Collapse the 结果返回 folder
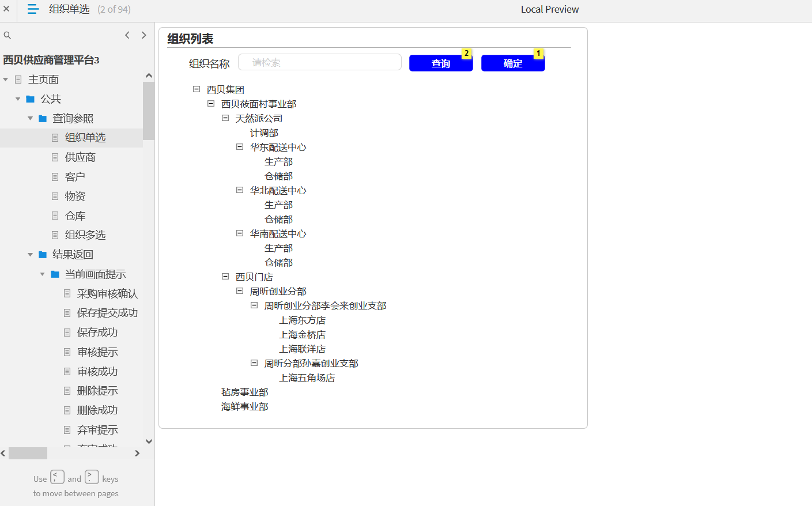Screen dimensions: 812x506 tap(30, 255)
